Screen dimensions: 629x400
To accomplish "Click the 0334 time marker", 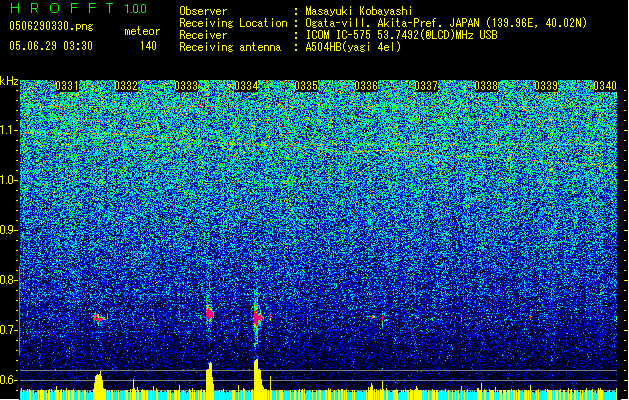I will (246, 86).
